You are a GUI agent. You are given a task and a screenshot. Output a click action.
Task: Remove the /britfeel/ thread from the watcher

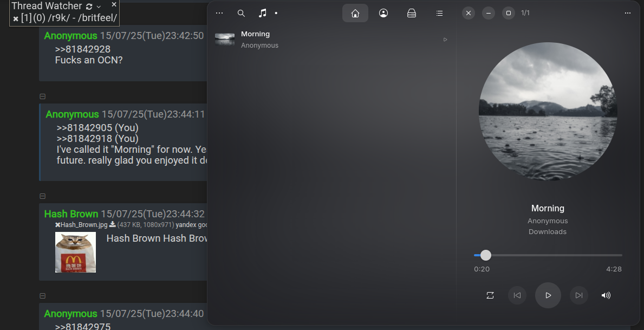pyautogui.click(x=16, y=18)
